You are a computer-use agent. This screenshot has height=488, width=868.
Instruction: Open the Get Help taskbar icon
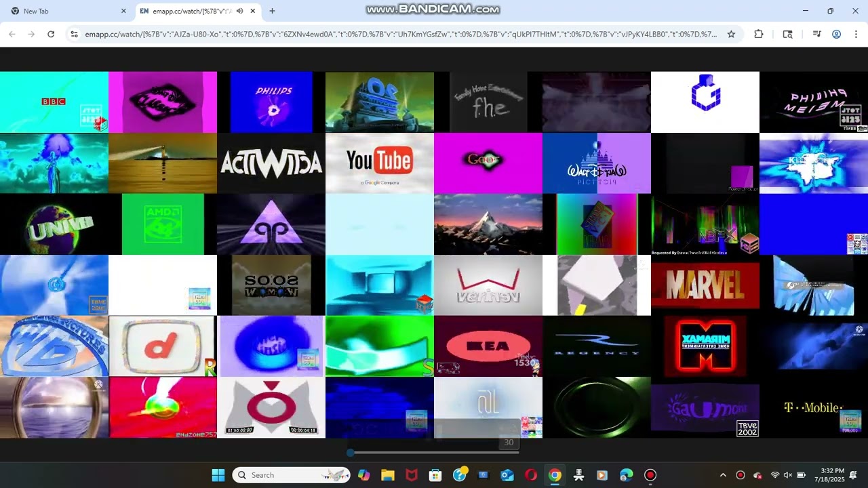[x=460, y=475]
